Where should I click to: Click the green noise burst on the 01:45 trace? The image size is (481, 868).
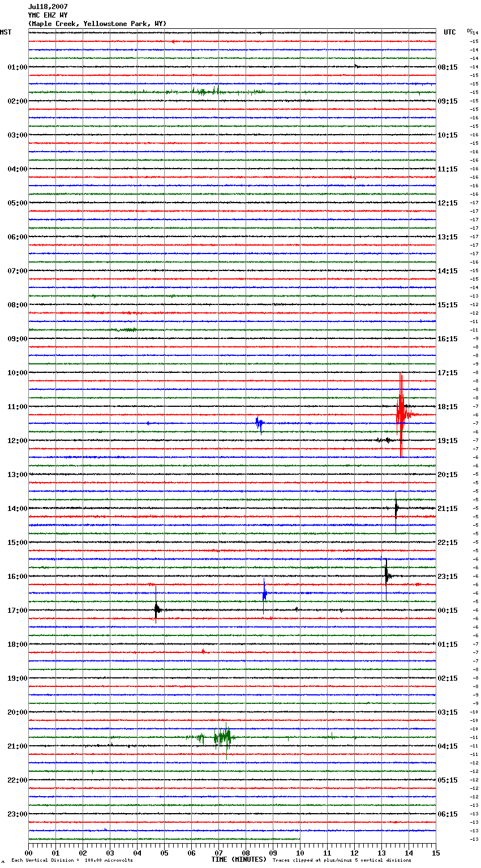[x=207, y=91]
